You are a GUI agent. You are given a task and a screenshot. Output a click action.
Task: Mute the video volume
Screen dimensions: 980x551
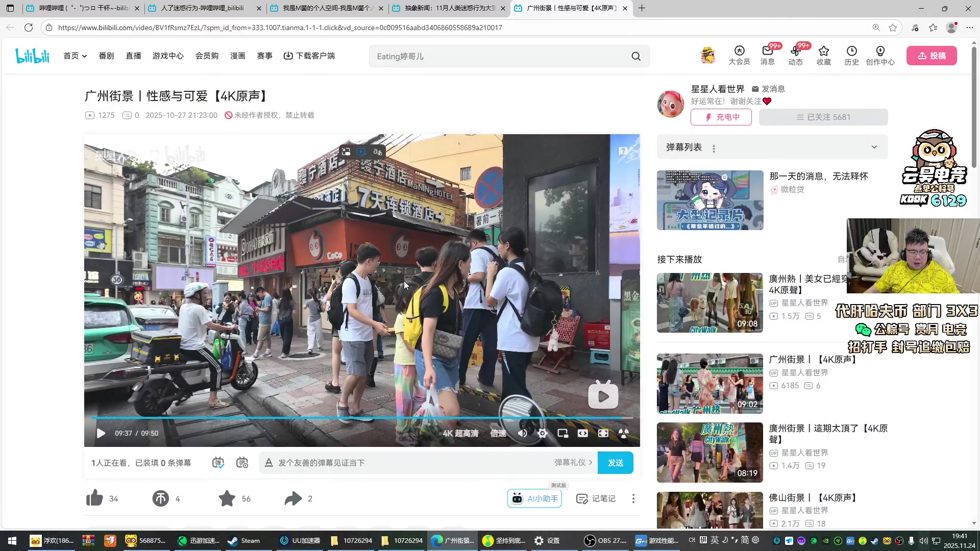coord(522,433)
